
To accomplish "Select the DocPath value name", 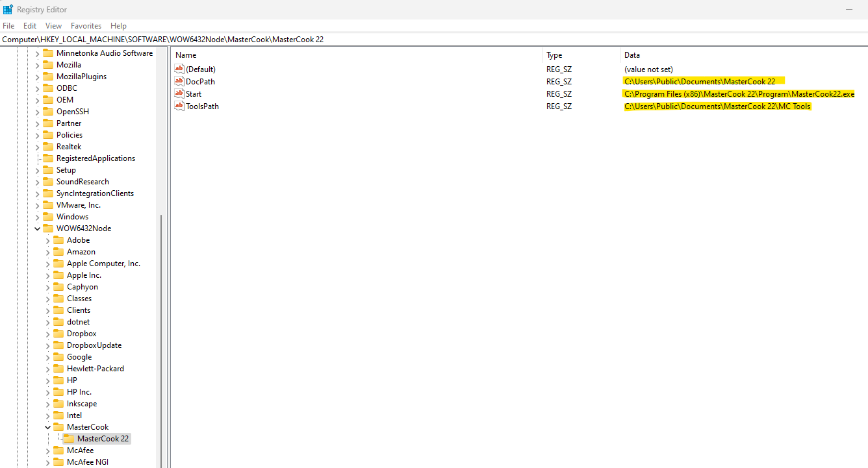I will pos(200,81).
